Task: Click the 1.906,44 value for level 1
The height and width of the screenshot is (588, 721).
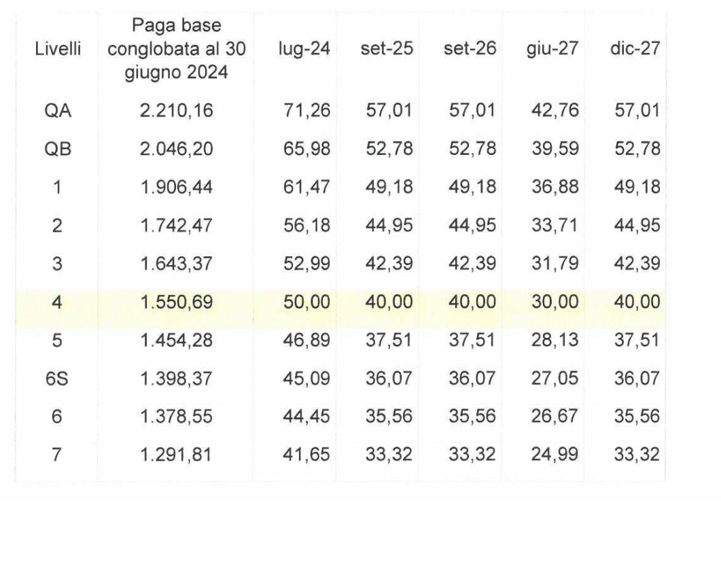Action: click(177, 187)
